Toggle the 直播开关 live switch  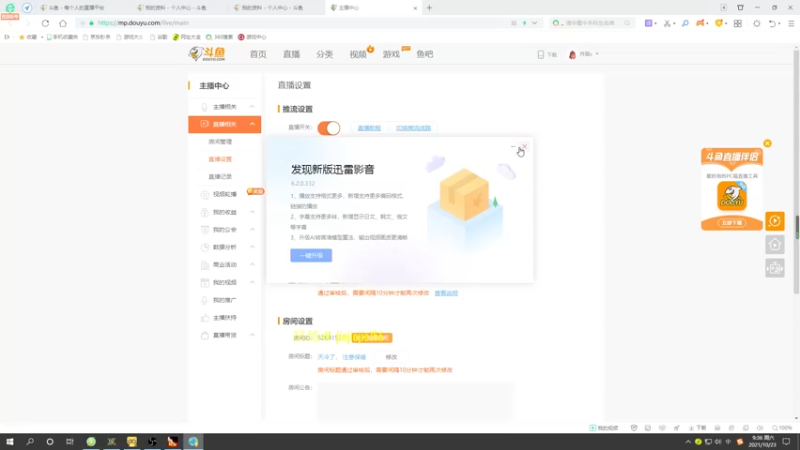point(329,128)
